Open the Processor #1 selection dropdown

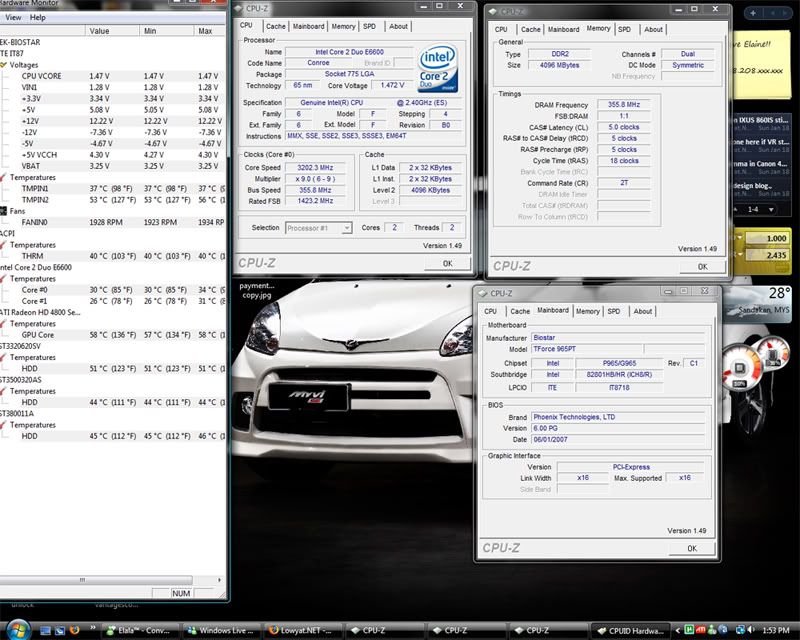tap(319, 228)
